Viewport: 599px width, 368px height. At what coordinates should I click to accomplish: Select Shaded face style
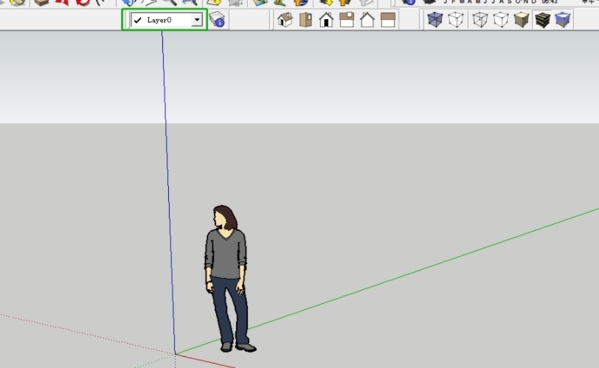521,19
